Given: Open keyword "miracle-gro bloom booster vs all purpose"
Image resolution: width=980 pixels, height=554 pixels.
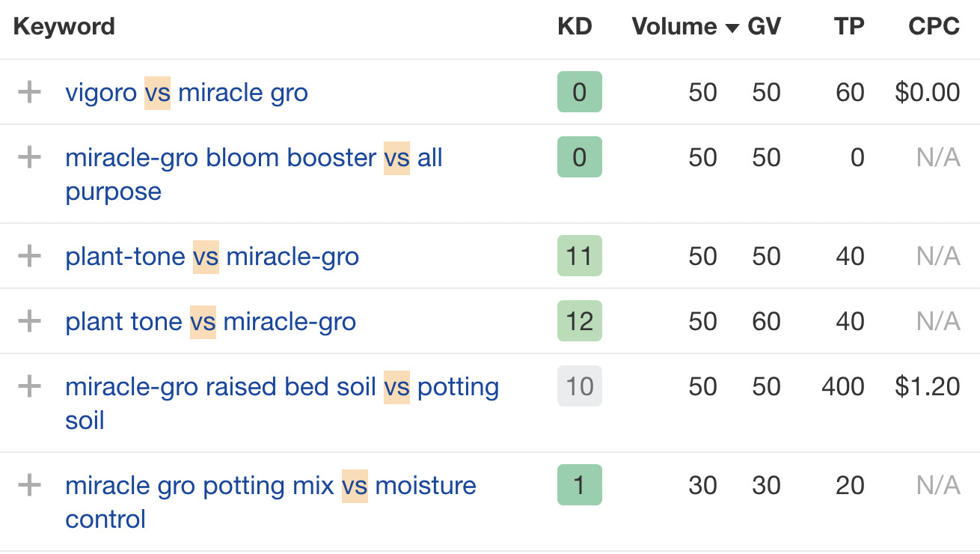Looking at the screenshot, I should [x=253, y=157].
